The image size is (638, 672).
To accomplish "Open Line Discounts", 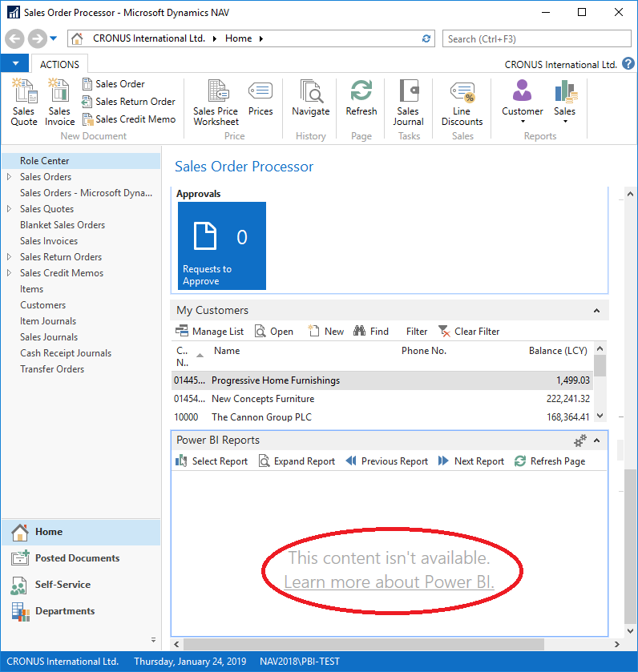I will 462,103.
